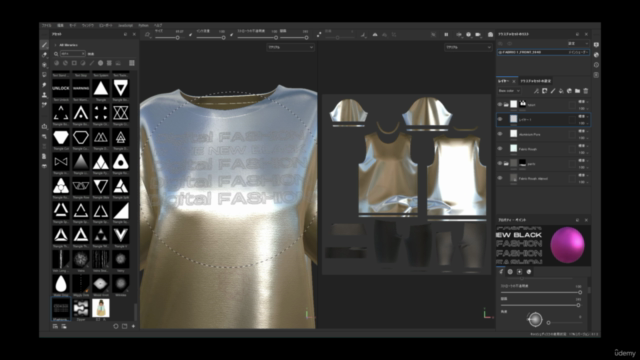
Task: Filter assets by alphas
Action: tap(100, 63)
